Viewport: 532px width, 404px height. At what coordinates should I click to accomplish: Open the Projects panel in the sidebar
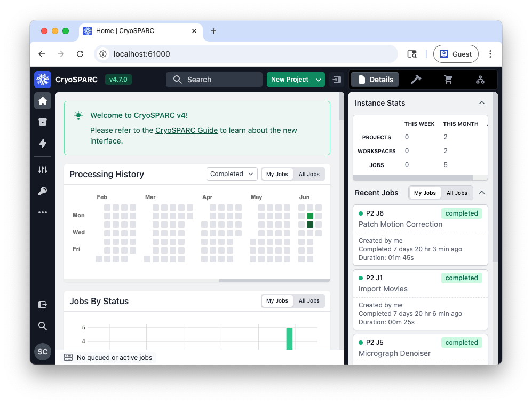click(x=43, y=122)
